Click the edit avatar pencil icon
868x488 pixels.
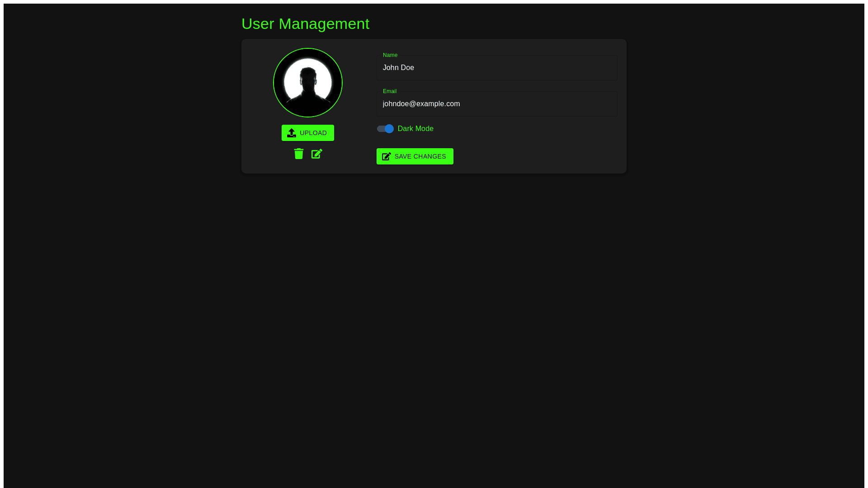pos(317,154)
